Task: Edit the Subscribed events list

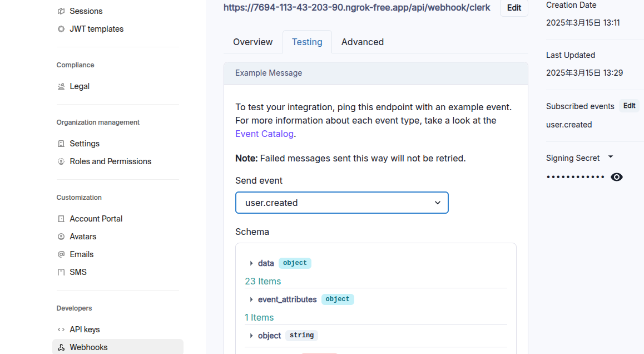Action: pos(629,106)
